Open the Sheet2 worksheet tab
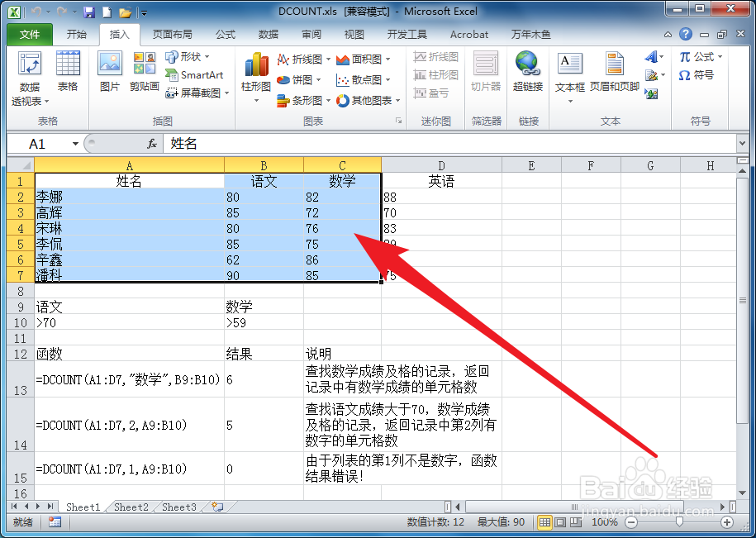The width and height of the screenshot is (756, 538). 130,507
